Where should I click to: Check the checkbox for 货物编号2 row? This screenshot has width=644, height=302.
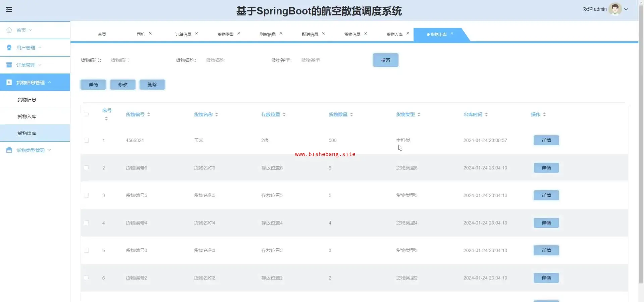click(86, 278)
